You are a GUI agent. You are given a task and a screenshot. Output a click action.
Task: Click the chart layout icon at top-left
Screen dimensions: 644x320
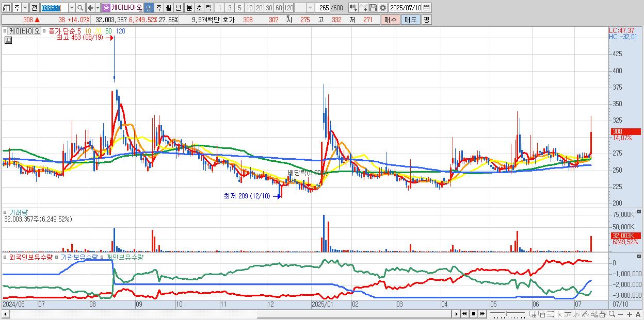[7, 8]
